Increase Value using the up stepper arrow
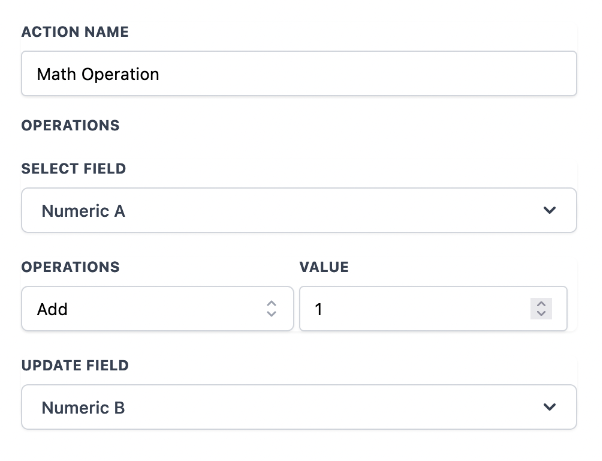Image resolution: width=602 pixels, height=461 pixels. click(541, 304)
